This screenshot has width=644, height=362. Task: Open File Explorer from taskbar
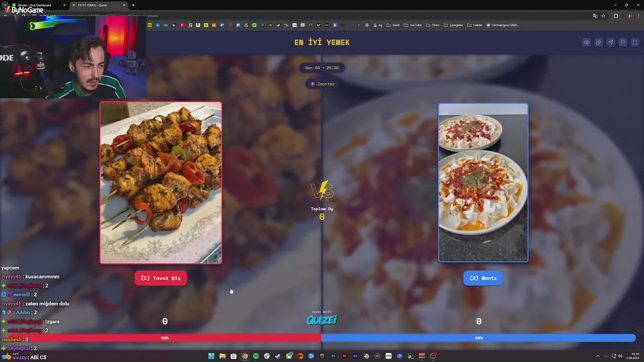(x=222, y=356)
